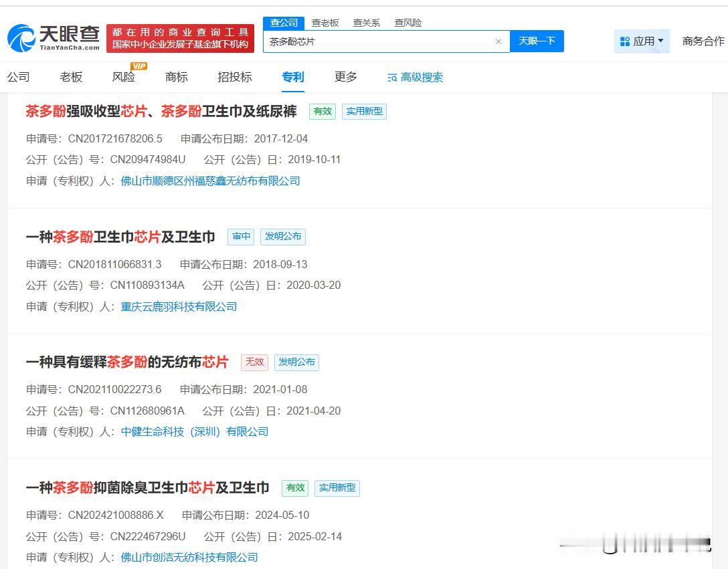Select application number CN201811066831.3
The width and height of the screenshot is (728, 569).
[x=114, y=265]
